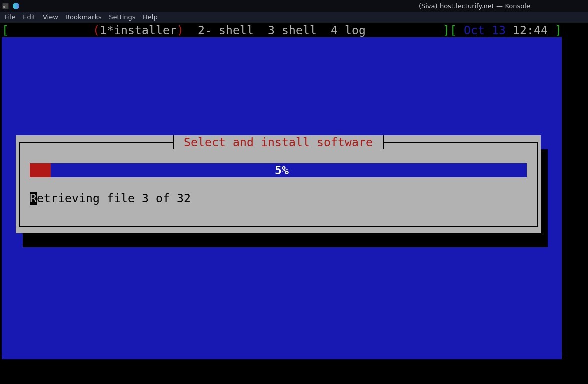This screenshot has height=384, width=588.
Task: Click the Konsole terminal icon in title bar
Action: pyautogui.click(x=5, y=6)
